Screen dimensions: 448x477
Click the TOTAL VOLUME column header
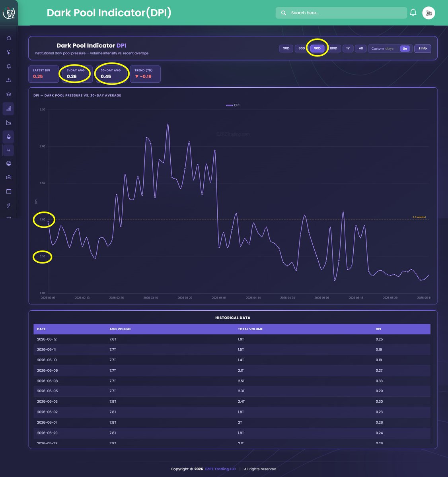coord(250,329)
